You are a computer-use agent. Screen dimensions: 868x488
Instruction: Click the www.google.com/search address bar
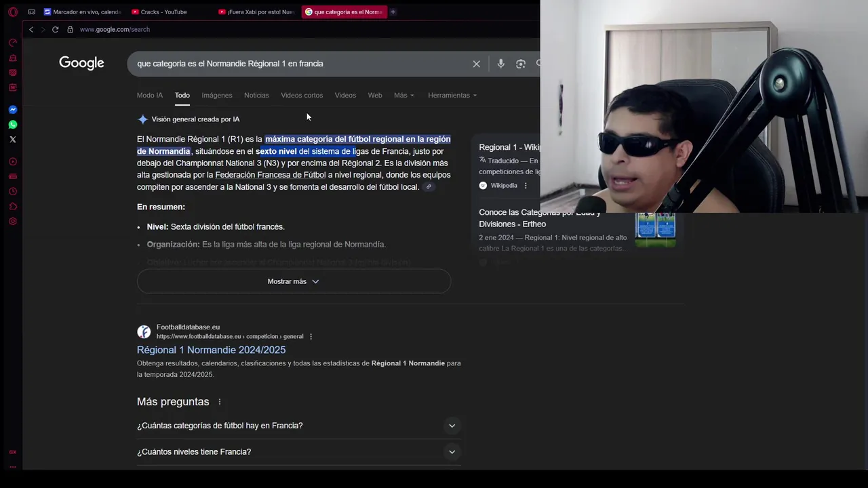[x=115, y=29]
